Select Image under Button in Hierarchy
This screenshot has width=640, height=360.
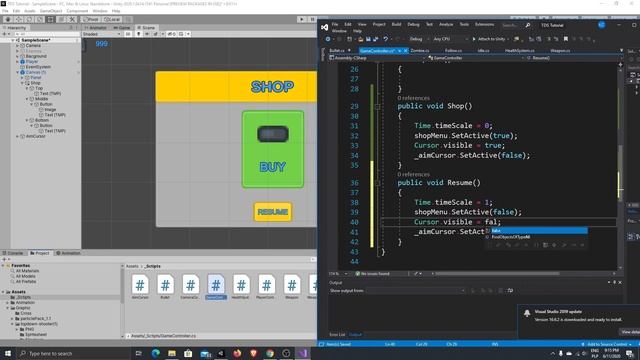[x=50, y=109]
